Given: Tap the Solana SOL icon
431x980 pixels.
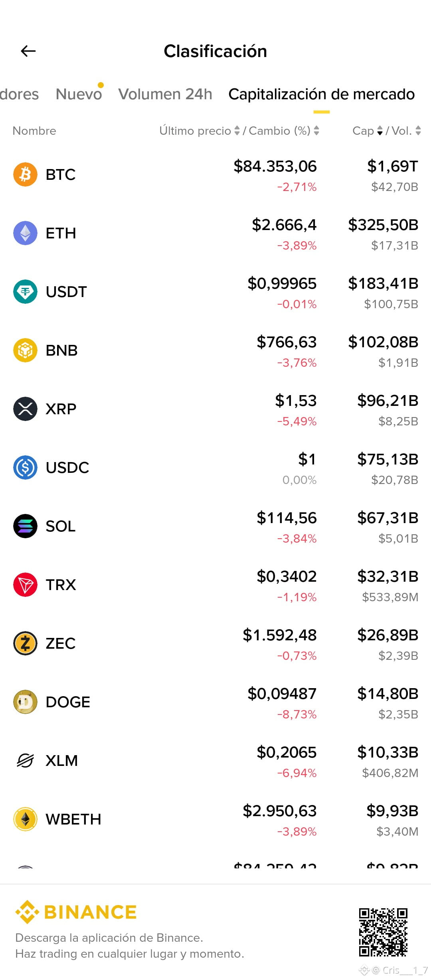Looking at the screenshot, I should pos(25,526).
